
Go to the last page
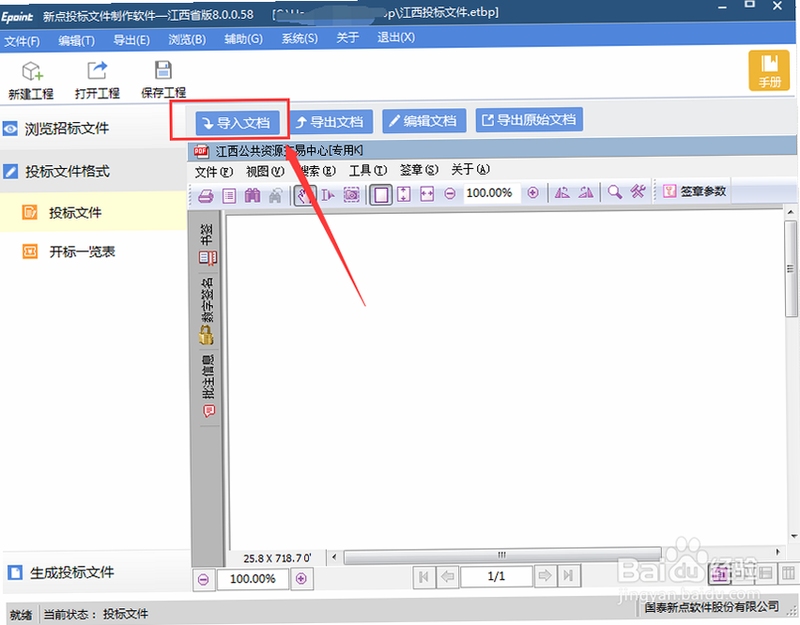coord(568,576)
